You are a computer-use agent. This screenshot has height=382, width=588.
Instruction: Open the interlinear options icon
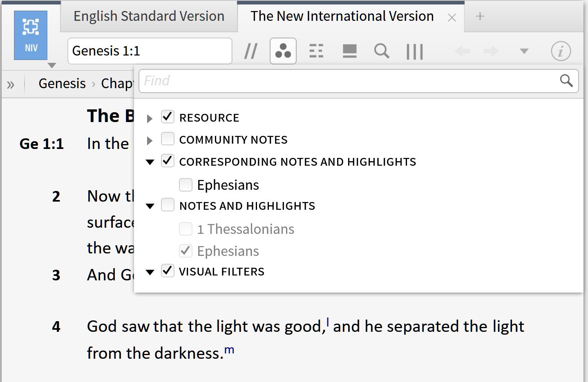tap(316, 51)
